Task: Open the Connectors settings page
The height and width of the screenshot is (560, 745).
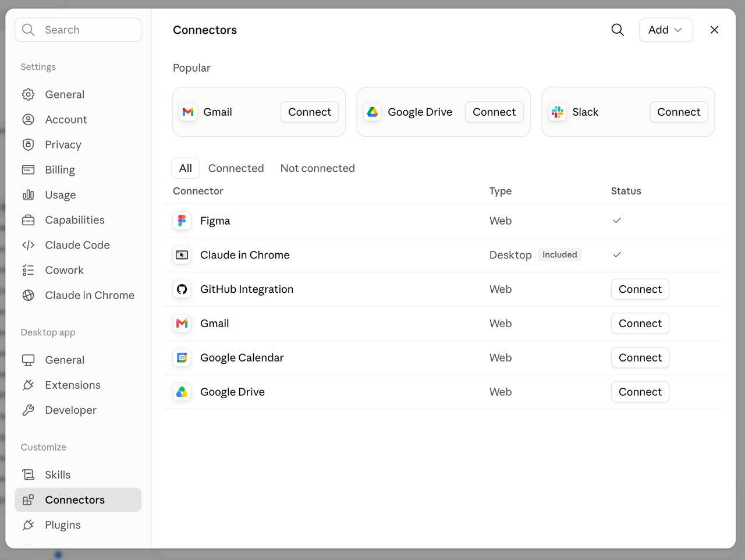Action: [78, 500]
